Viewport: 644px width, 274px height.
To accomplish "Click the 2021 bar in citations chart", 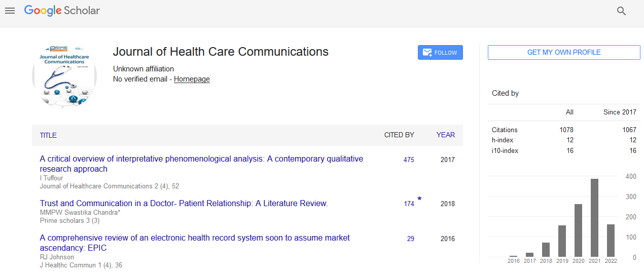I will pos(594,218).
